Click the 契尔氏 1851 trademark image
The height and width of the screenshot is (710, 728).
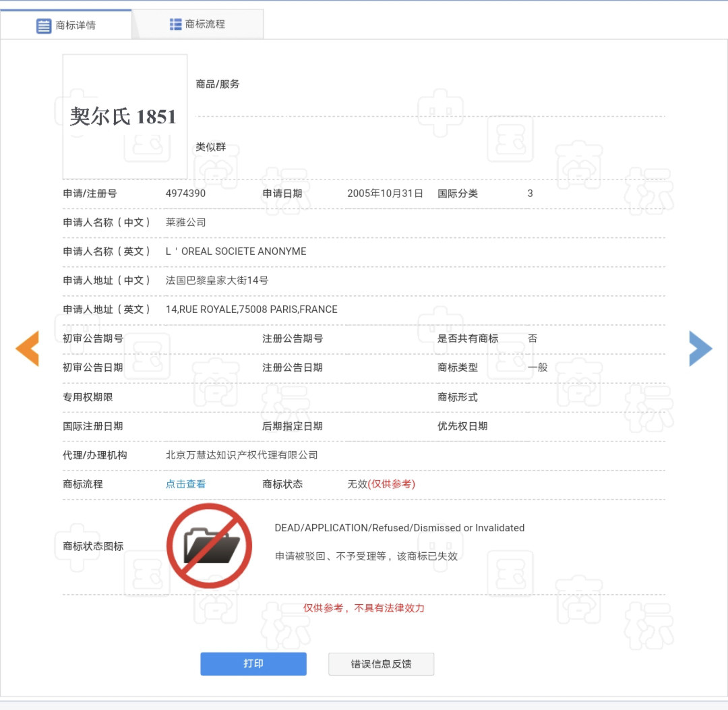pos(125,115)
